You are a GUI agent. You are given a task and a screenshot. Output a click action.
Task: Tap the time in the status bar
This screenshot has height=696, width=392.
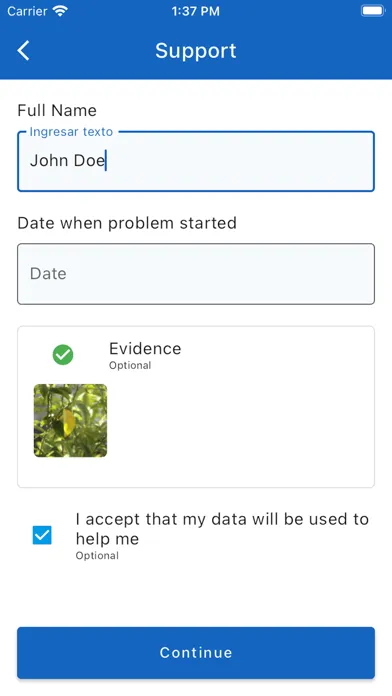tap(196, 11)
